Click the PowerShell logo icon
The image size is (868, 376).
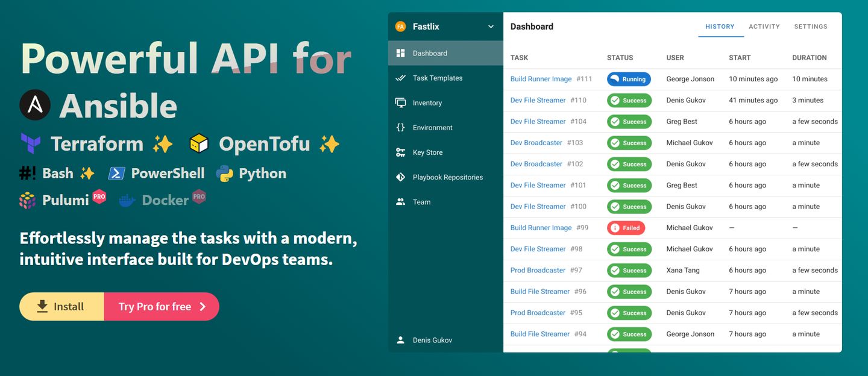pyautogui.click(x=116, y=173)
